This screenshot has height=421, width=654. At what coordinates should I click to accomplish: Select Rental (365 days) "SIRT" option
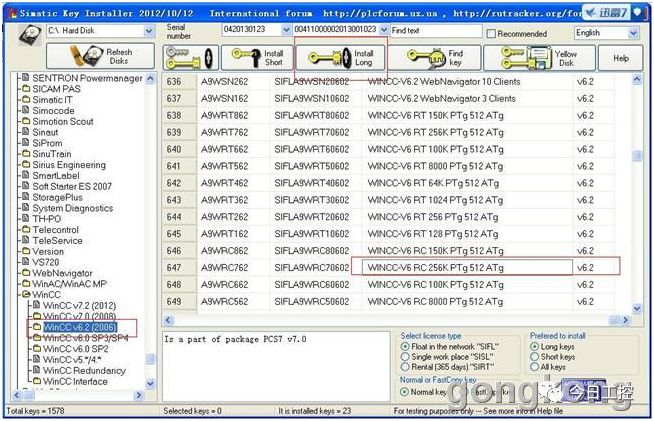pos(405,367)
